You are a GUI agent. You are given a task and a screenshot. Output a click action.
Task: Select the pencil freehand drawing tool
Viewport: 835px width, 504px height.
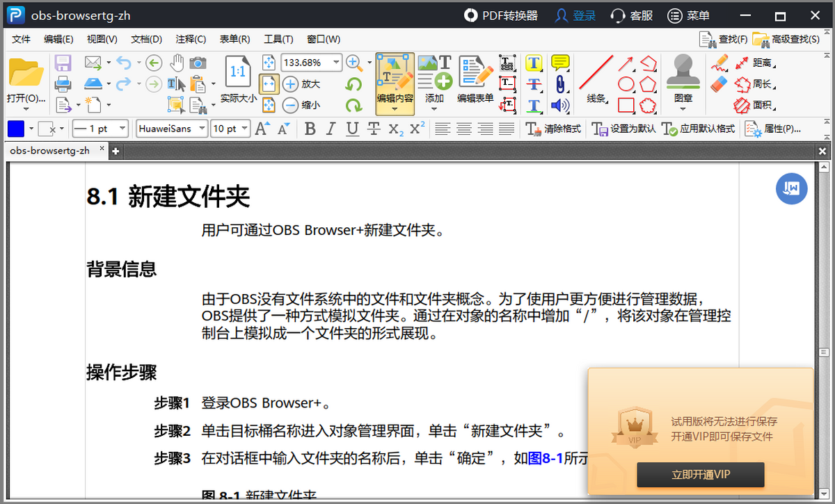click(x=719, y=63)
